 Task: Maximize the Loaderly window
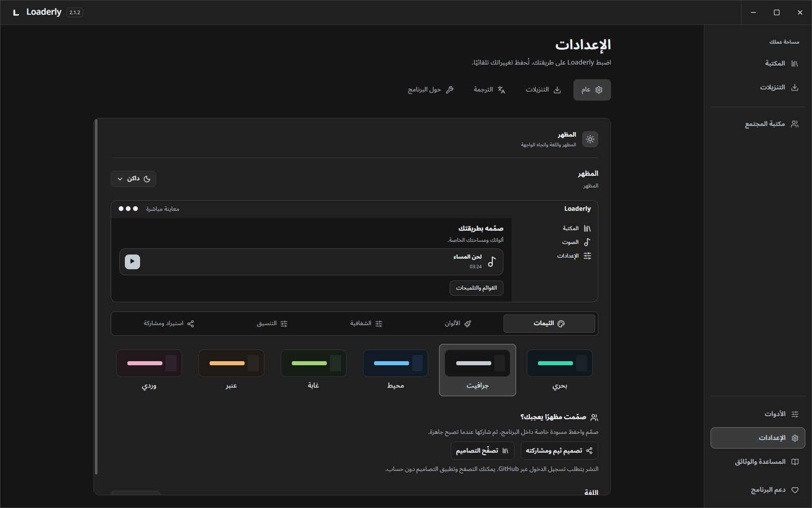tap(776, 12)
